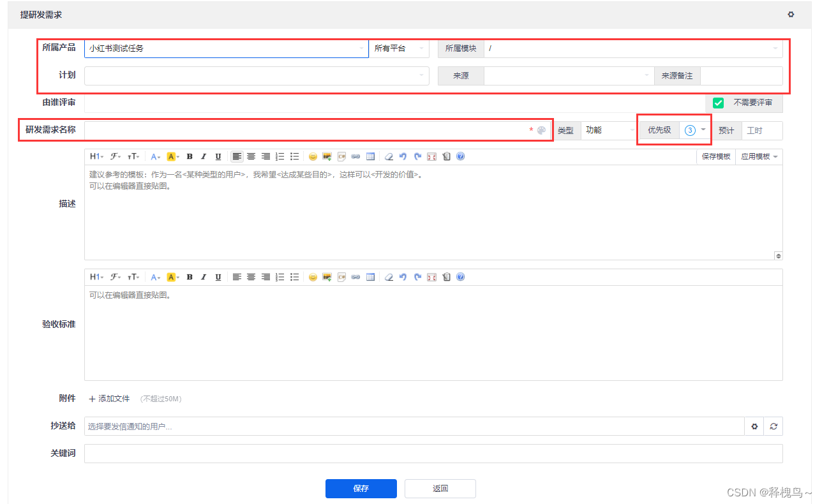This screenshot has height=504, width=822.
Task: Focus the 预计 工时 input field
Action: click(x=762, y=130)
